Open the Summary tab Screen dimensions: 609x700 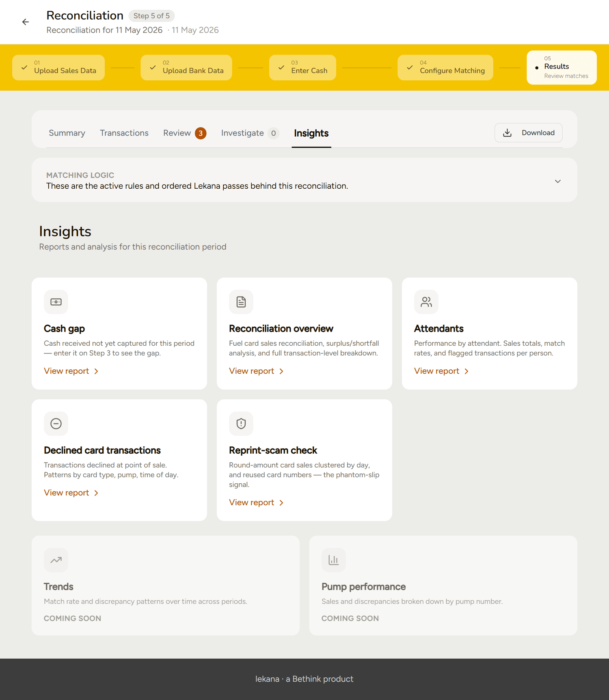point(67,133)
